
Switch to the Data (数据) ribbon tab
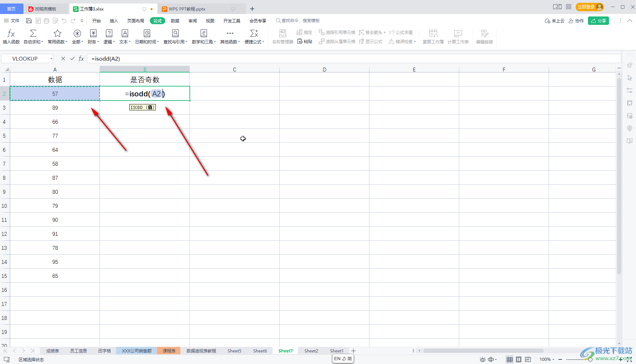(x=175, y=21)
